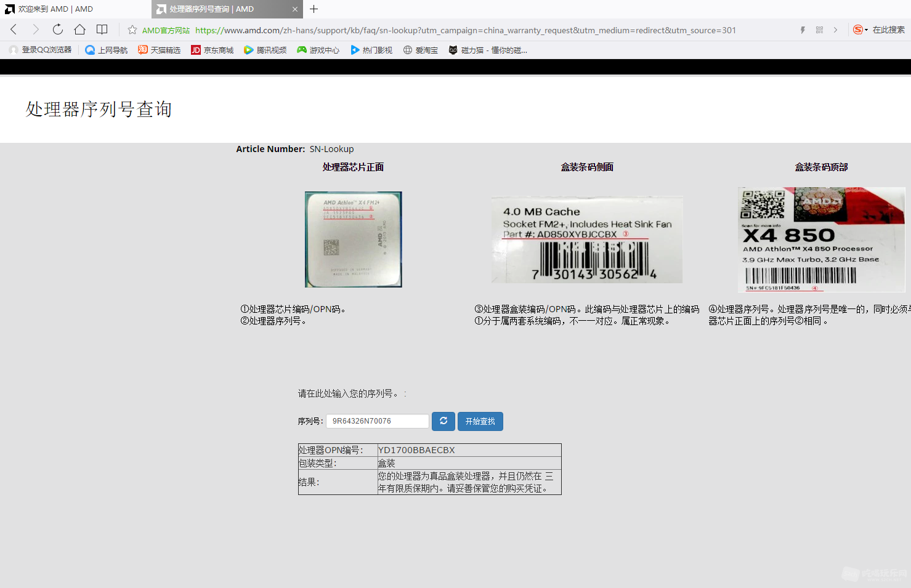Click the blue refresh button beside serial field
The image size is (911, 588).
click(x=443, y=421)
